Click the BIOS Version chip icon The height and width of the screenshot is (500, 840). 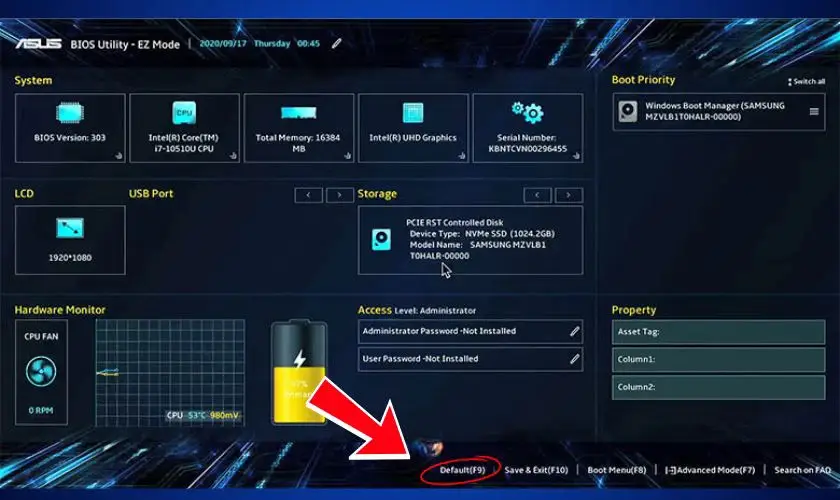(70, 113)
